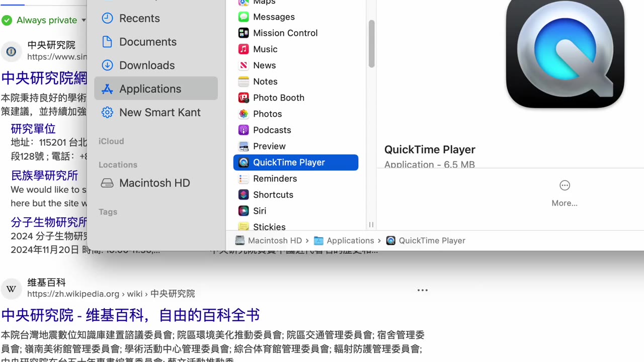Select the Photo Booth app icon
This screenshot has width=644, height=362.
click(244, 98)
